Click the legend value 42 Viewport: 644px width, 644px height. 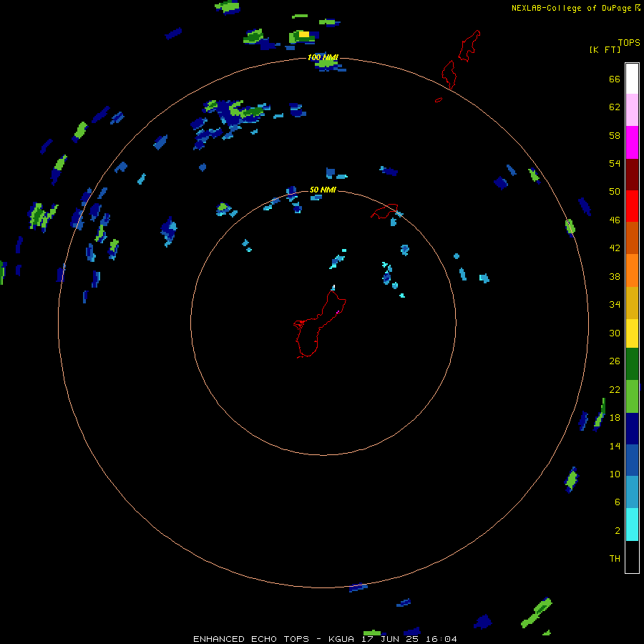pyautogui.click(x=615, y=248)
